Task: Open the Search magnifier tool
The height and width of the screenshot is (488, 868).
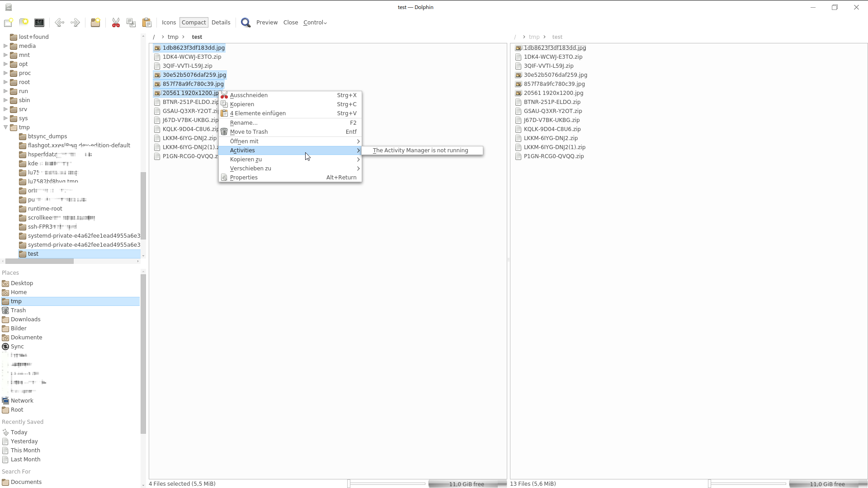Action: 245,23
